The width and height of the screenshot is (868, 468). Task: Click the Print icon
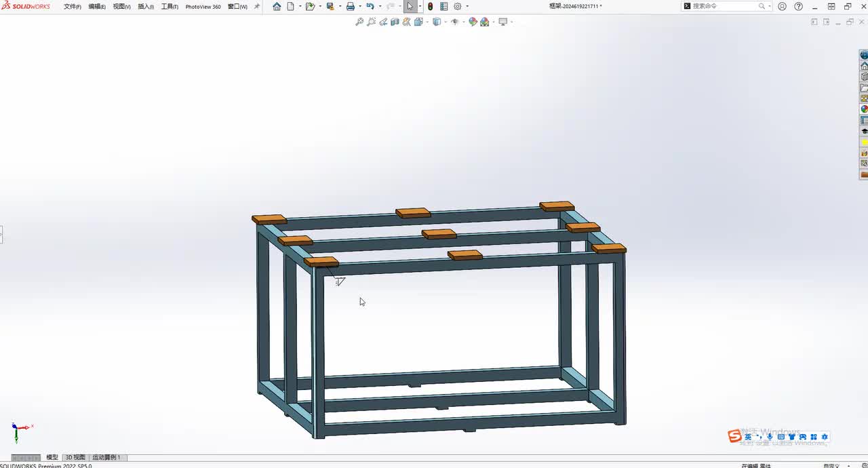point(351,6)
